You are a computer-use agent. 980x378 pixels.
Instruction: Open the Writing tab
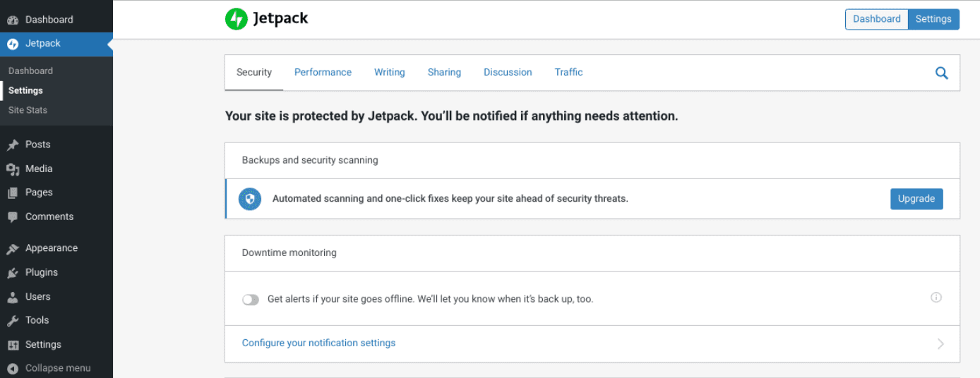(390, 72)
